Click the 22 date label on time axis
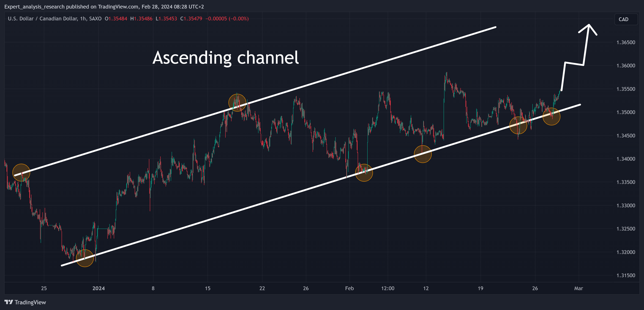Image resolution: width=644 pixels, height=310 pixels. tap(262, 288)
